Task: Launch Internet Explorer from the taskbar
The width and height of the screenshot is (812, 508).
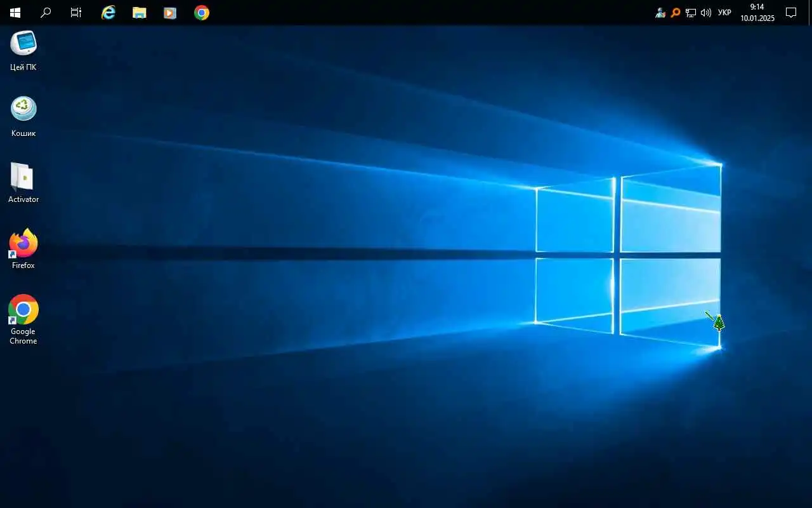Action: click(108, 13)
